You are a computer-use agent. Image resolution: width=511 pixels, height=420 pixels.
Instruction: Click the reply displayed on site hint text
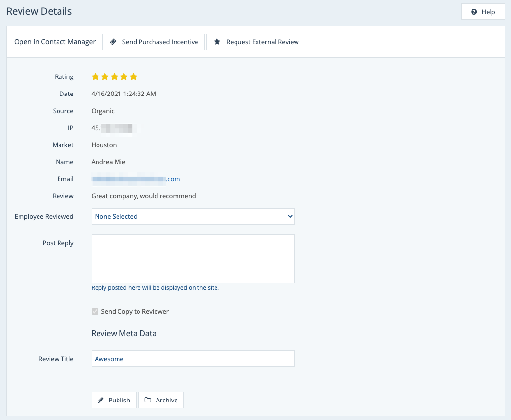tap(155, 288)
